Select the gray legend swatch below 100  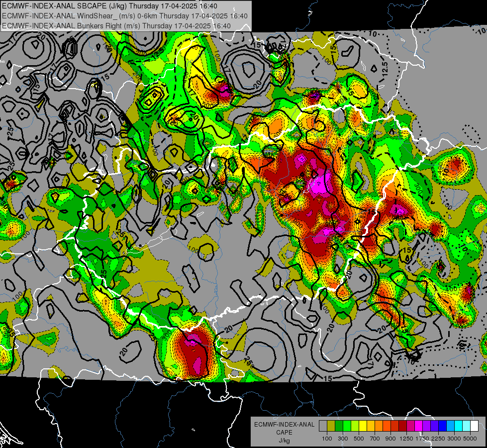(x=323, y=426)
